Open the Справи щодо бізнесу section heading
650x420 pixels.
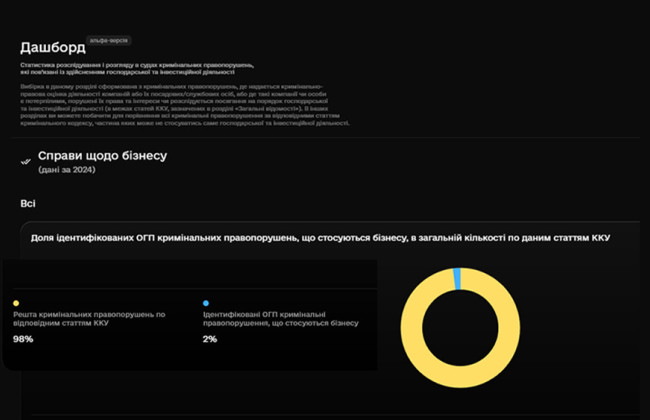point(102,156)
